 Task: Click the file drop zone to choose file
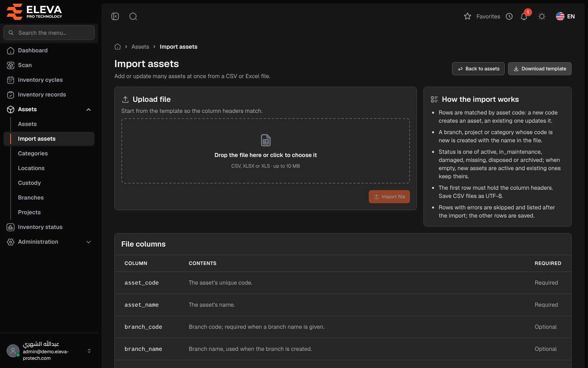265,151
